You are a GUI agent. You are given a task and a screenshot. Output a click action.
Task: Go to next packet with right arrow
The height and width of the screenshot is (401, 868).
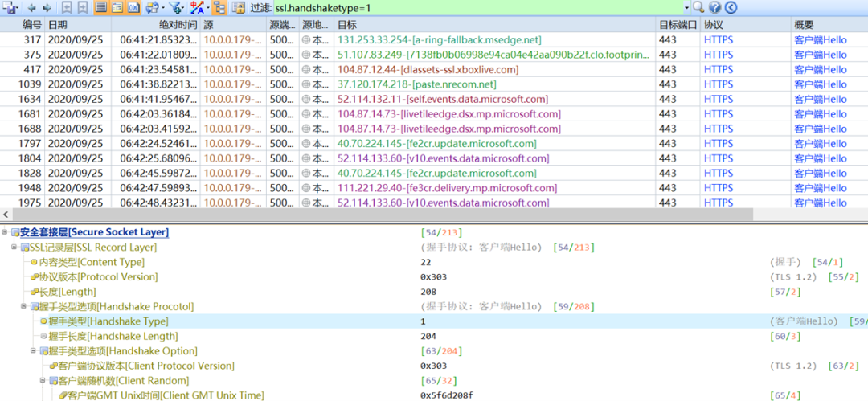click(x=47, y=8)
